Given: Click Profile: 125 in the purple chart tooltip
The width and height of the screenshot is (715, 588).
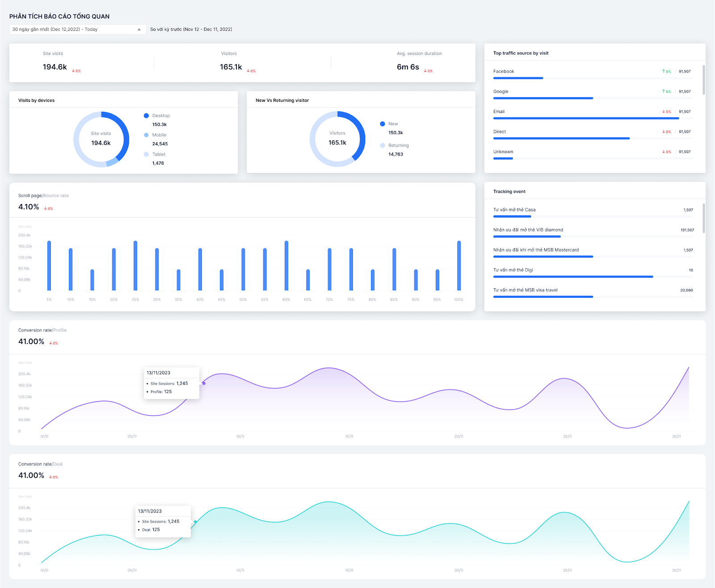Looking at the screenshot, I should (161, 392).
